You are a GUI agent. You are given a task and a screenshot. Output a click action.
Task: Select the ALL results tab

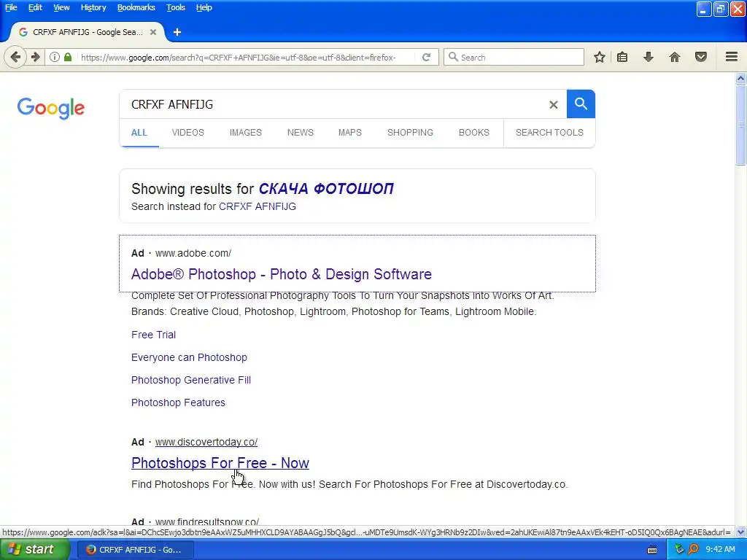139,133
